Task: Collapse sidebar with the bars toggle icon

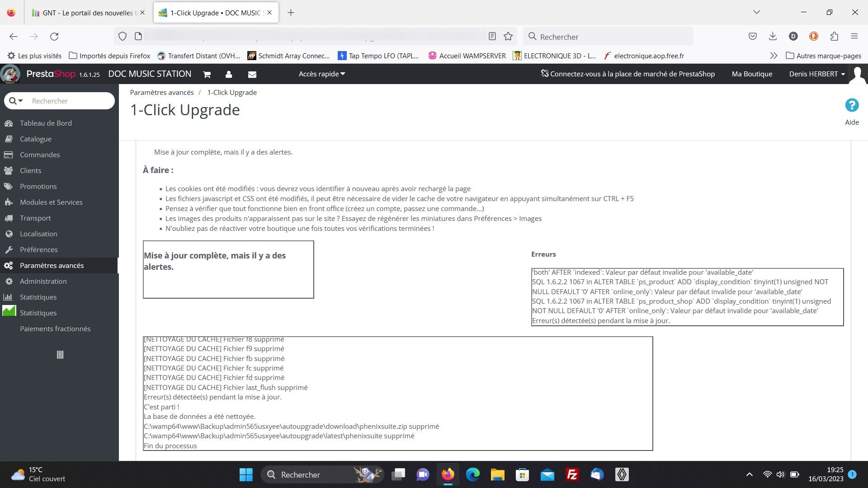Action: tap(60, 355)
